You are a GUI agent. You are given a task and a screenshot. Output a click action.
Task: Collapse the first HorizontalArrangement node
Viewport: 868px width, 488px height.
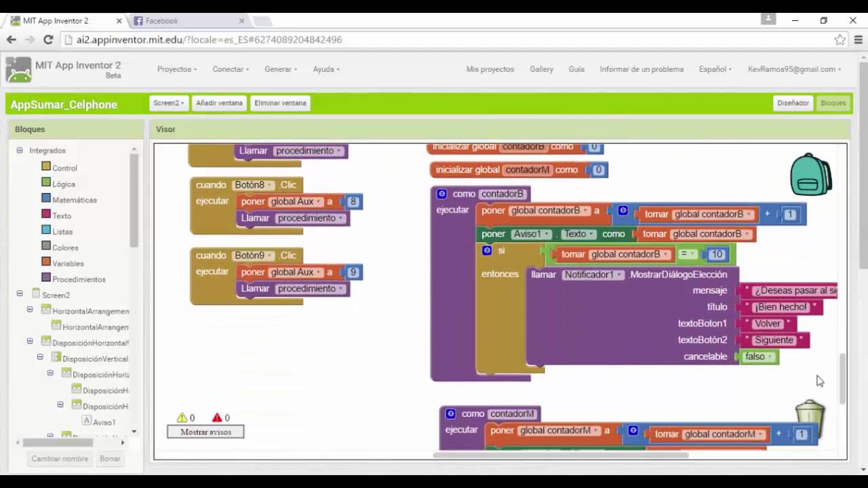[x=30, y=310]
